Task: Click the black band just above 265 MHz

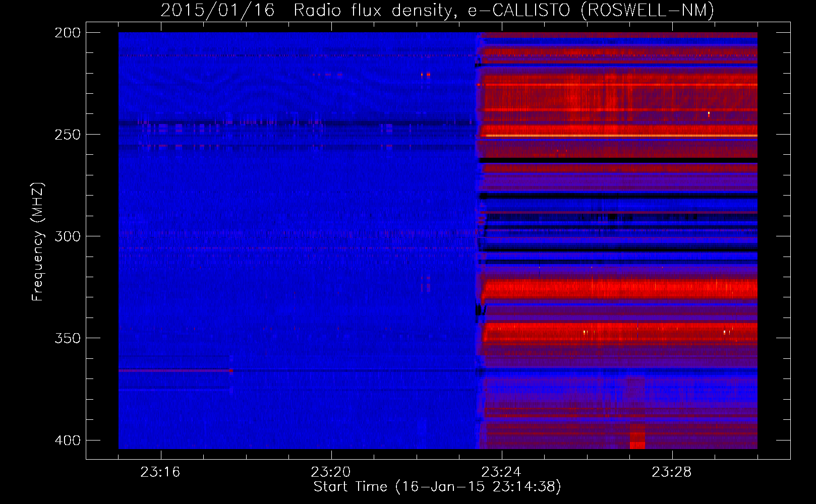Action: [618, 160]
